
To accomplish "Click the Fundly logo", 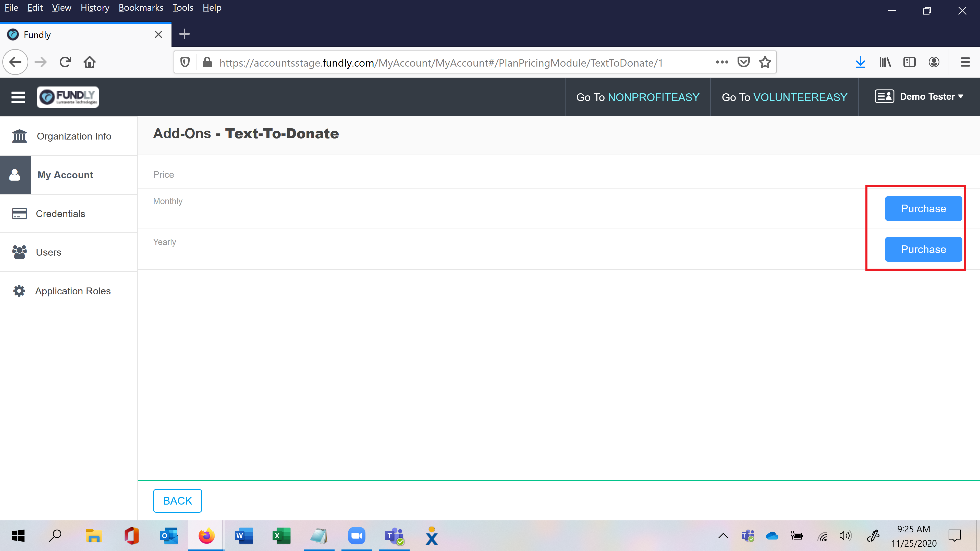I will click(x=68, y=97).
